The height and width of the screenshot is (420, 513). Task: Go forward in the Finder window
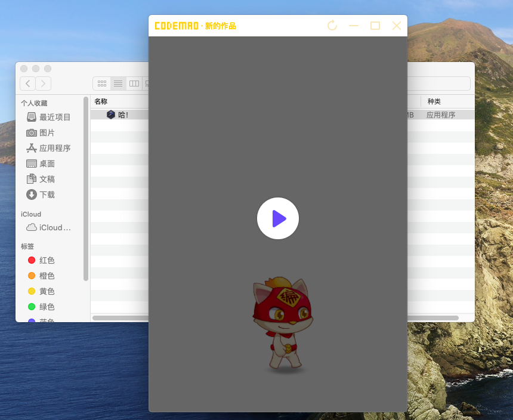click(x=43, y=84)
